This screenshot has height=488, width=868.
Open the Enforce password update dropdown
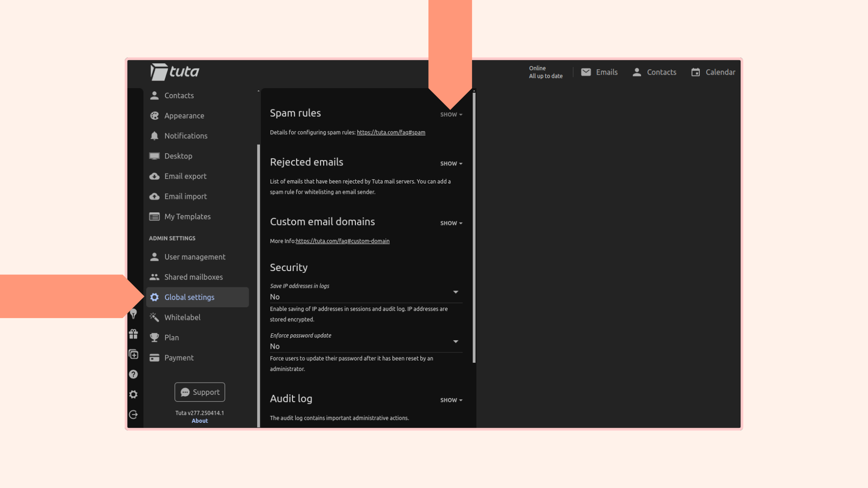pos(366,342)
